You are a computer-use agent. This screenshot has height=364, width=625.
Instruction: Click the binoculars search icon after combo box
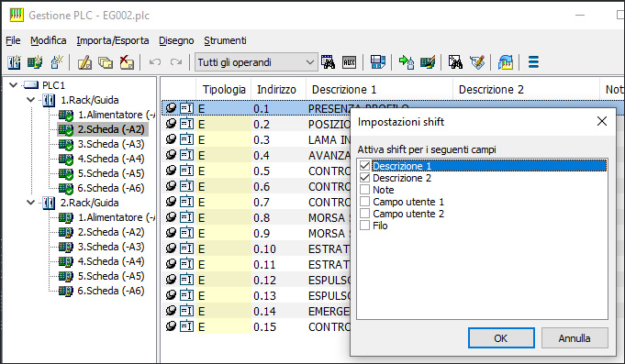pyautogui.click(x=328, y=62)
